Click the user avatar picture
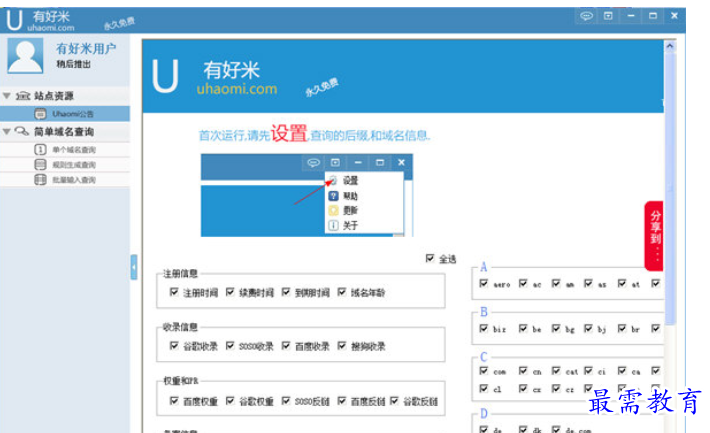The width and height of the screenshot is (710, 433). [x=25, y=55]
